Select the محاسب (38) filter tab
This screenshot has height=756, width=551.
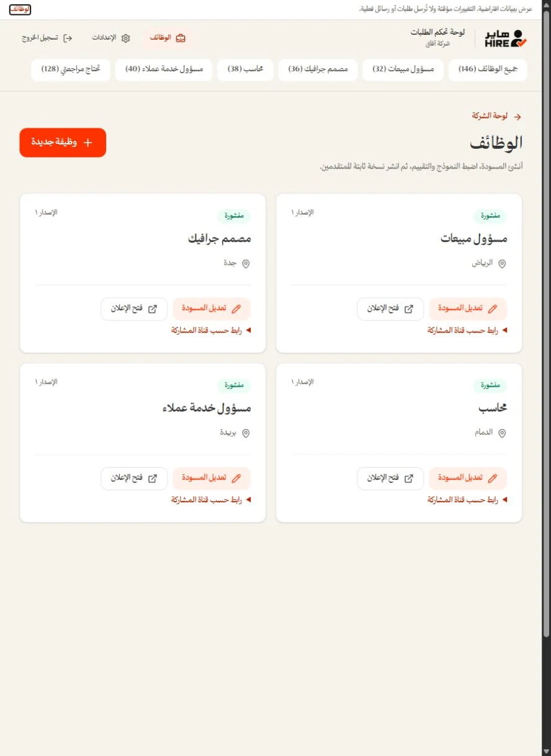click(x=245, y=69)
